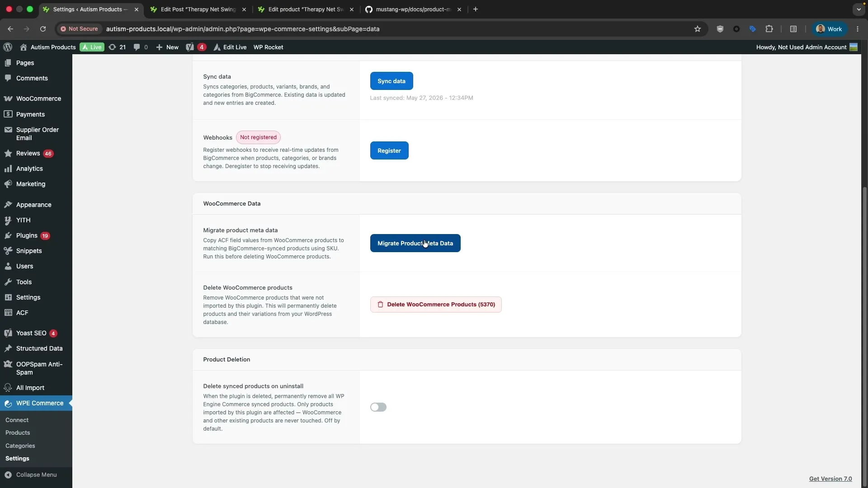Reload the page with the refresh icon

[x=43, y=29]
